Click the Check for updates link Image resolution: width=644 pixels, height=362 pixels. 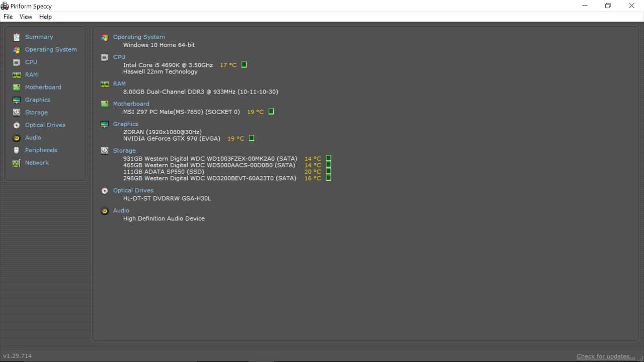point(606,356)
